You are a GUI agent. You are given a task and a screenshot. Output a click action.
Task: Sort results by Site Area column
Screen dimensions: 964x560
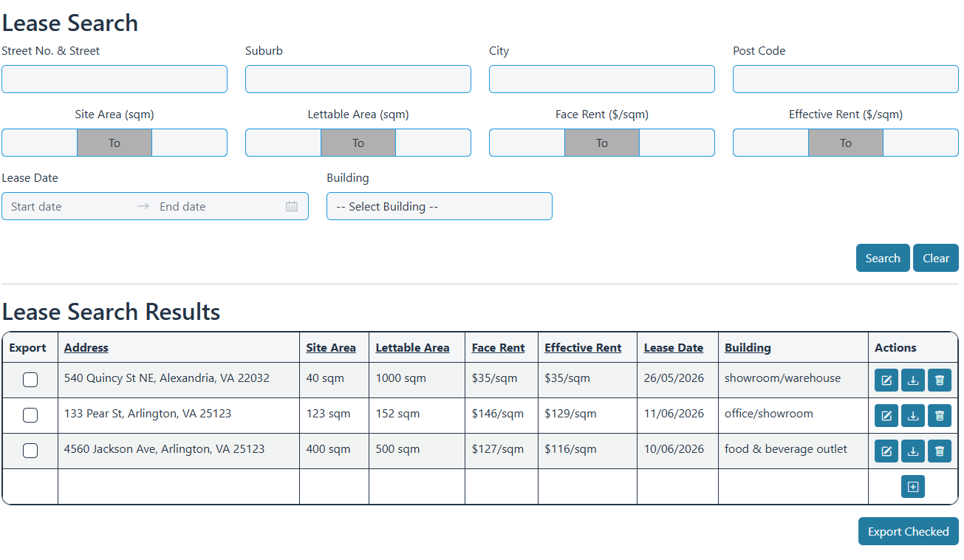331,348
